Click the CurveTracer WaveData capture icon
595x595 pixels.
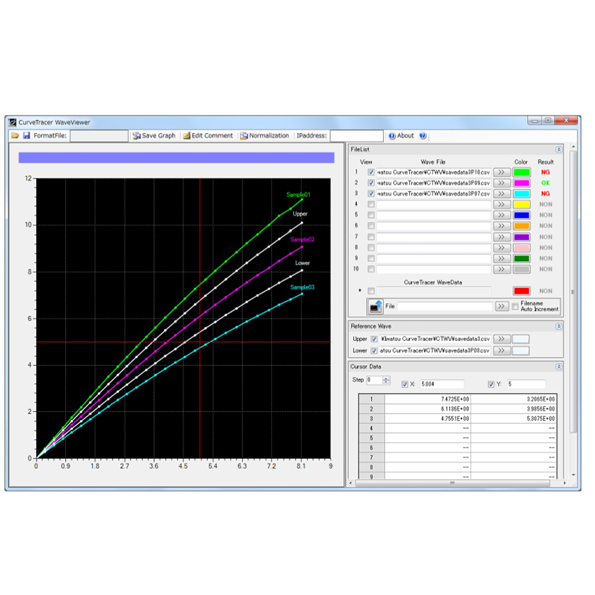click(x=375, y=307)
